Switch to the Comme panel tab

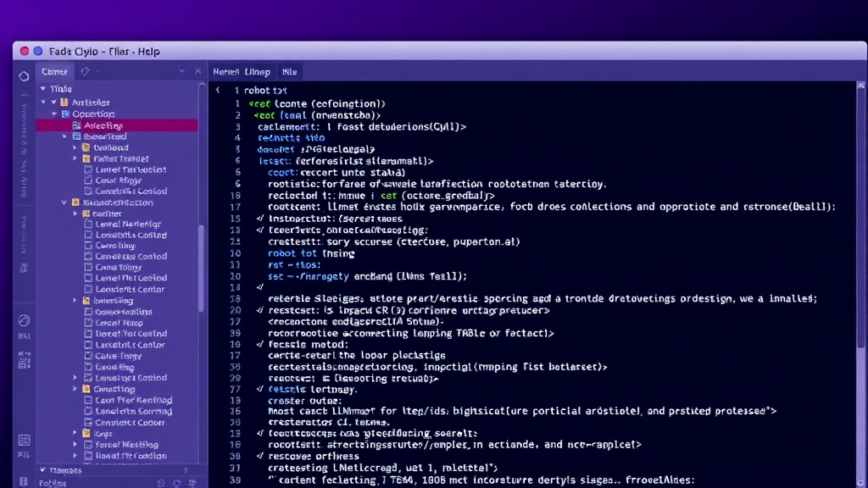[x=54, y=71]
